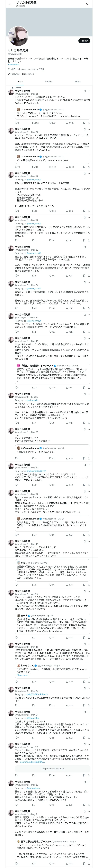Click the "Translate bio" link
Screen dimensions: 98x868
point(14,64)
